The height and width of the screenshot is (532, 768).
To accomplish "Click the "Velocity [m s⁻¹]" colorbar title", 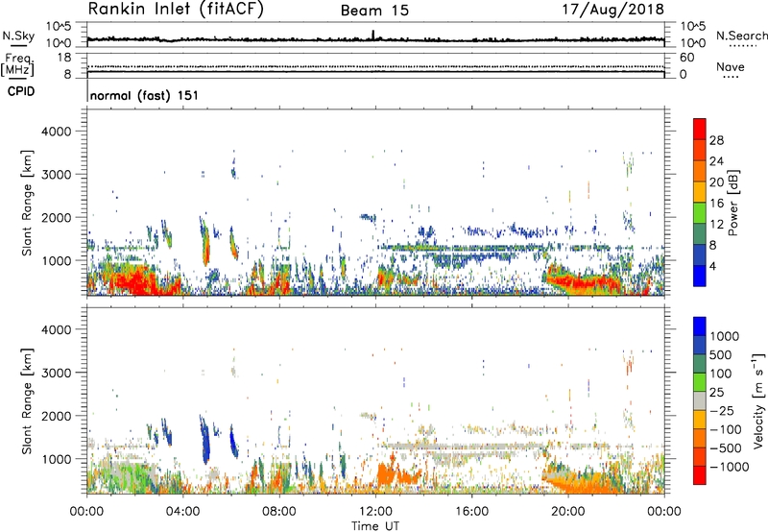I will [x=758, y=400].
